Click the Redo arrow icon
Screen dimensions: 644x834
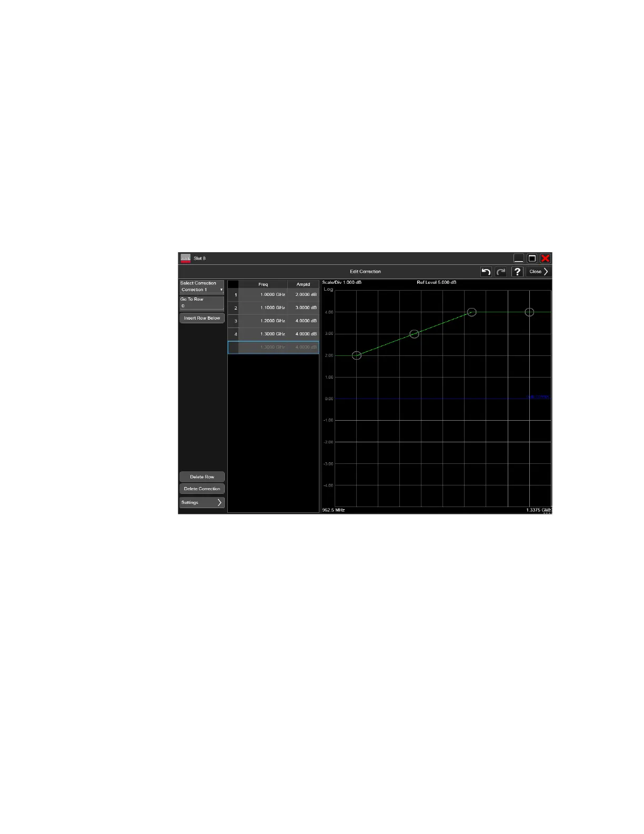point(501,272)
